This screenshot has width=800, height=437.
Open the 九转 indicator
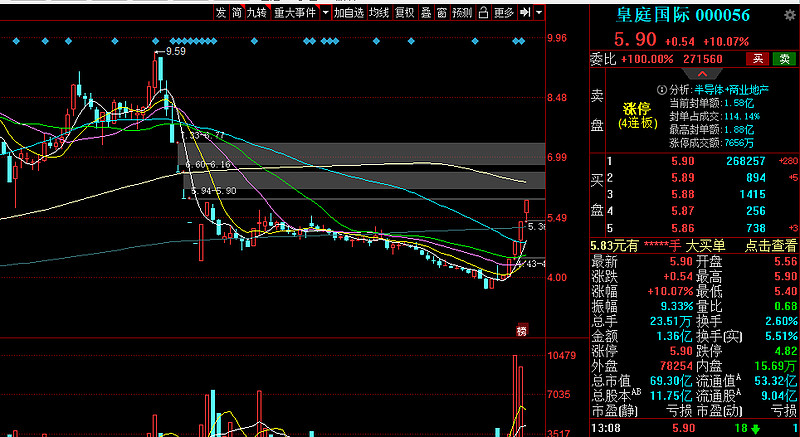click(x=257, y=13)
